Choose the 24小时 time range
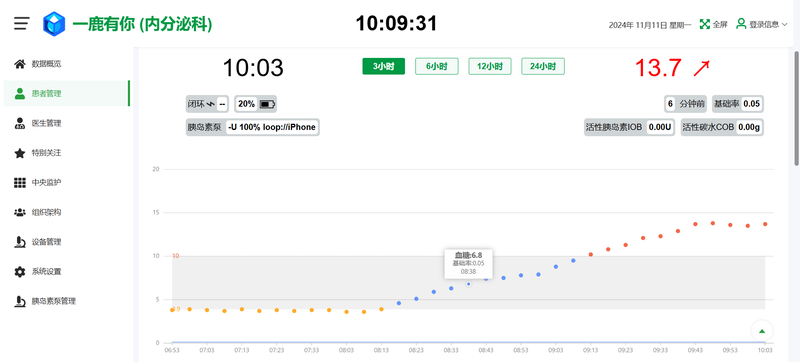800x362 pixels. [543, 66]
